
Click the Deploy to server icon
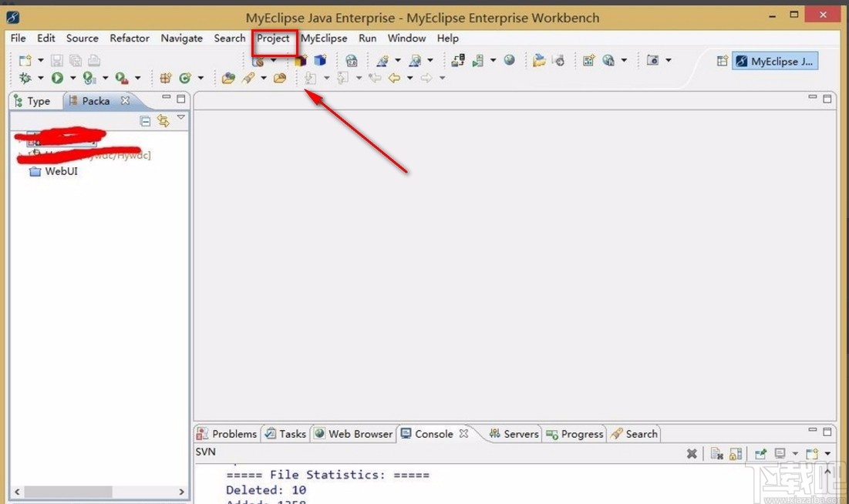[x=458, y=60]
